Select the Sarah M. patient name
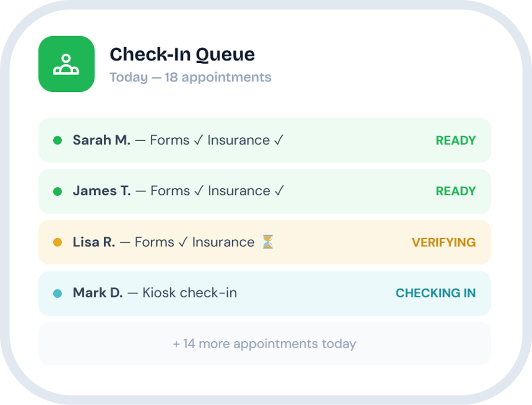The image size is (532, 405). (101, 140)
